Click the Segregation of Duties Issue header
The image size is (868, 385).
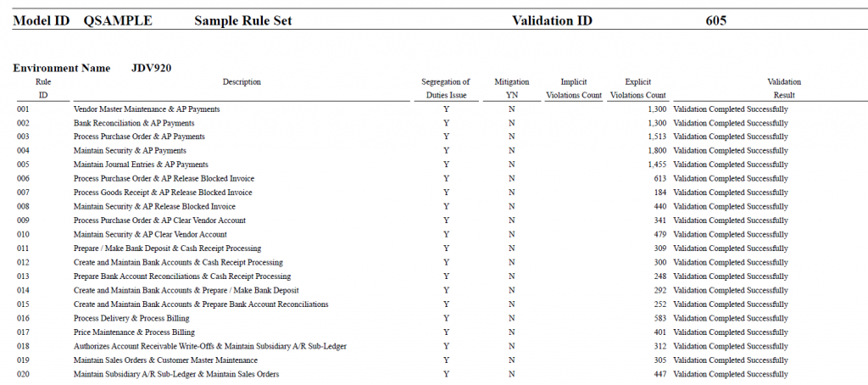click(445, 89)
